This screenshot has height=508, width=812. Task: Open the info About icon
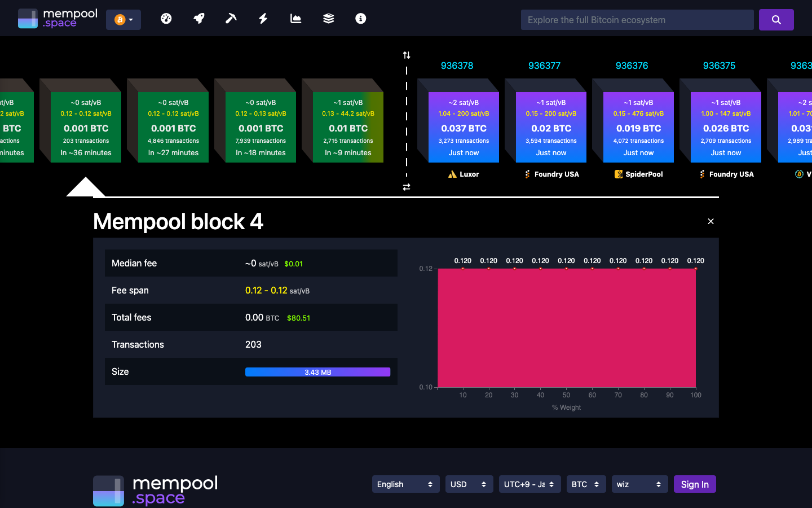(x=360, y=18)
